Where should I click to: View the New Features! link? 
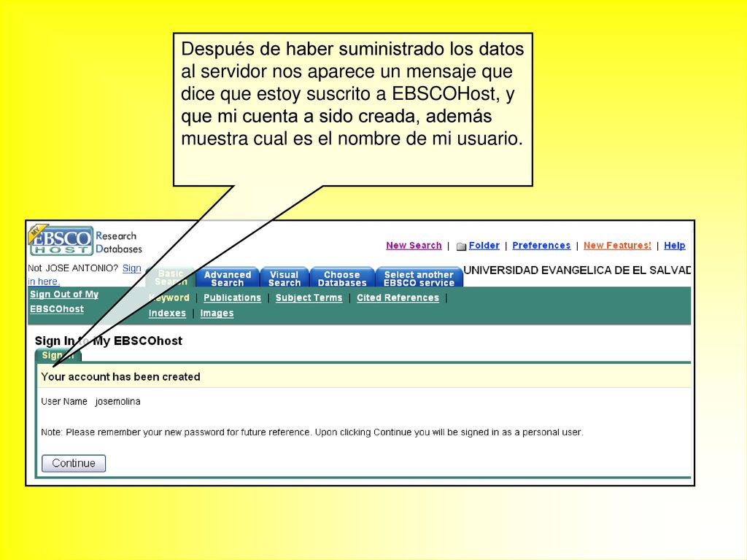617,245
